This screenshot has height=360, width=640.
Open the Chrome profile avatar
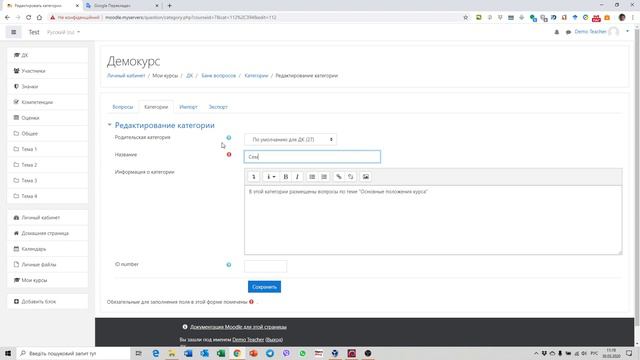tap(622, 18)
